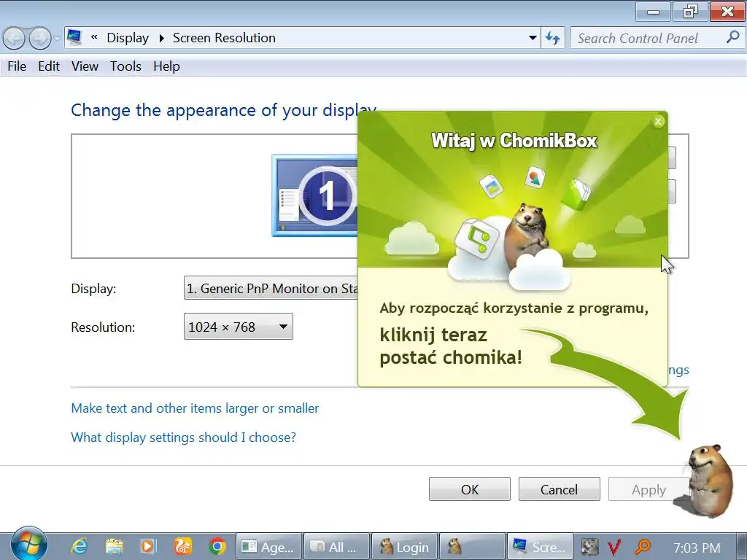Restore down the Screen Resolution window
The image size is (747, 560).
[x=690, y=12]
